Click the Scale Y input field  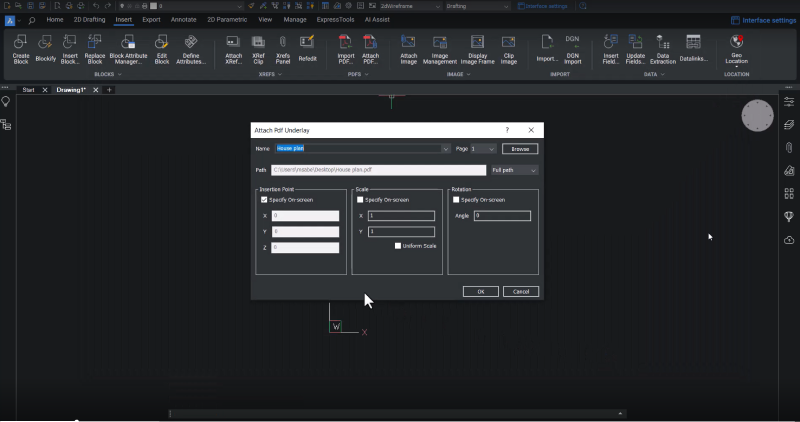point(401,232)
